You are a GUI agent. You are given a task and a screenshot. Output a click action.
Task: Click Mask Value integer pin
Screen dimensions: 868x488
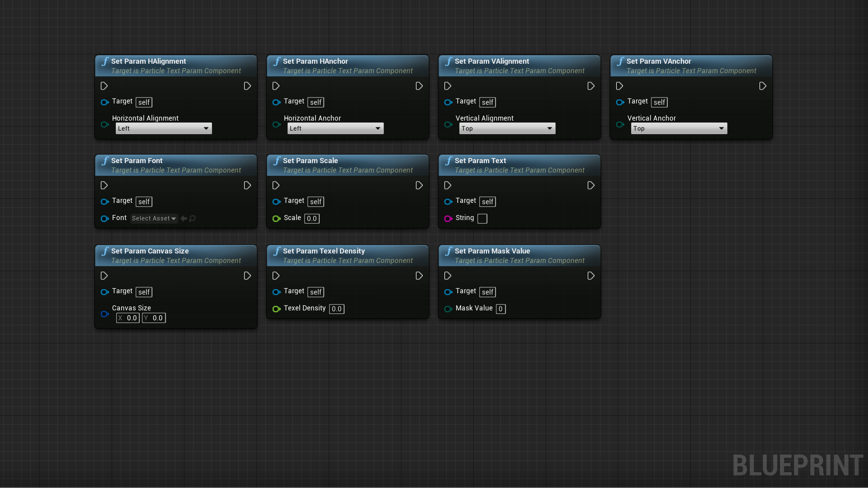pyautogui.click(x=448, y=309)
